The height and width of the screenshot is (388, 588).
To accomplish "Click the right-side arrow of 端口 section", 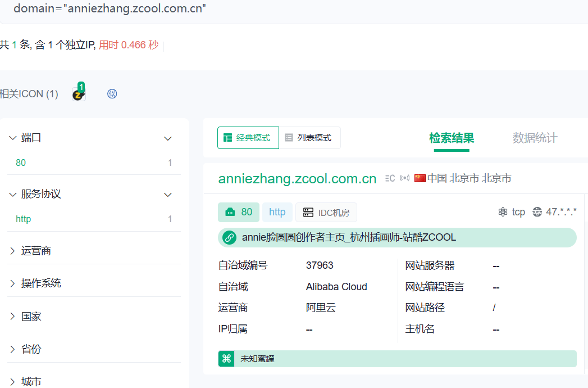I will (x=168, y=138).
